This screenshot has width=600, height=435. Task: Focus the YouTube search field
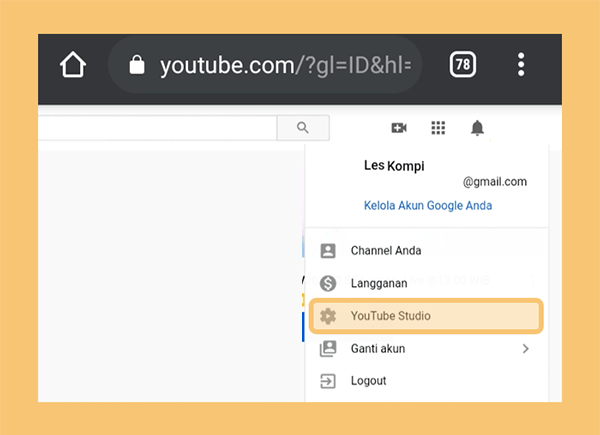pyautogui.click(x=157, y=127)
